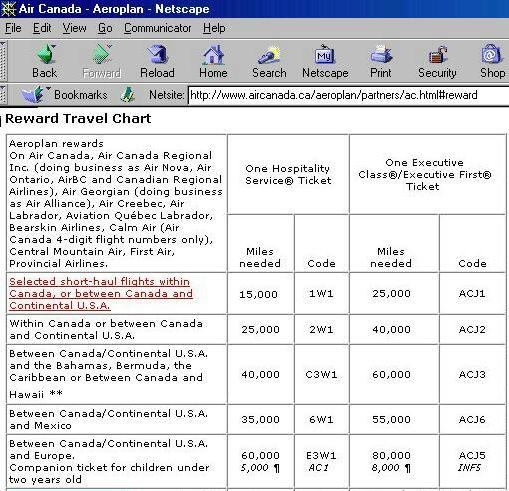This screenshot has height=491, width=509.
Task: Click the INFS companion code
Action: pyautogui.click(x=469, y=468)
